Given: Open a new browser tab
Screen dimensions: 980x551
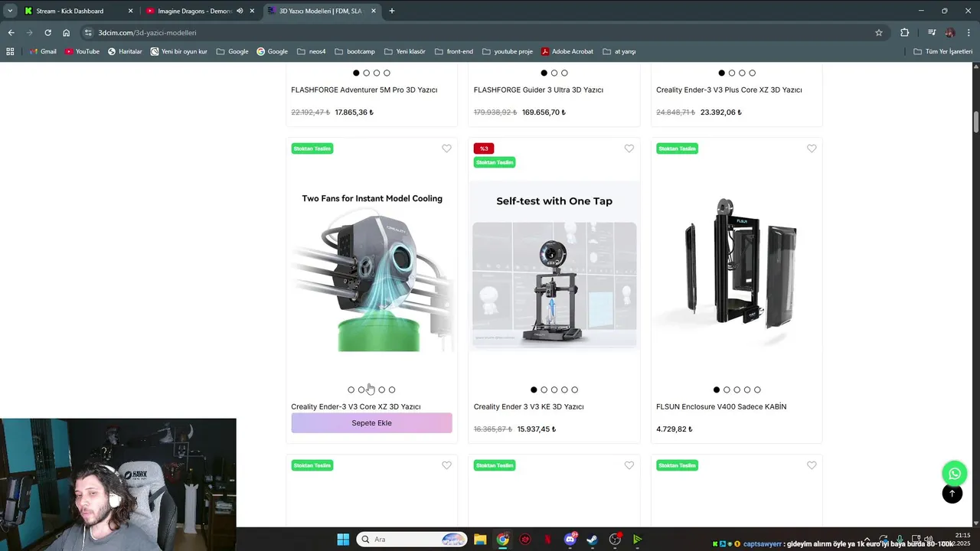Looking at the screenshot, I should point(392,11).
